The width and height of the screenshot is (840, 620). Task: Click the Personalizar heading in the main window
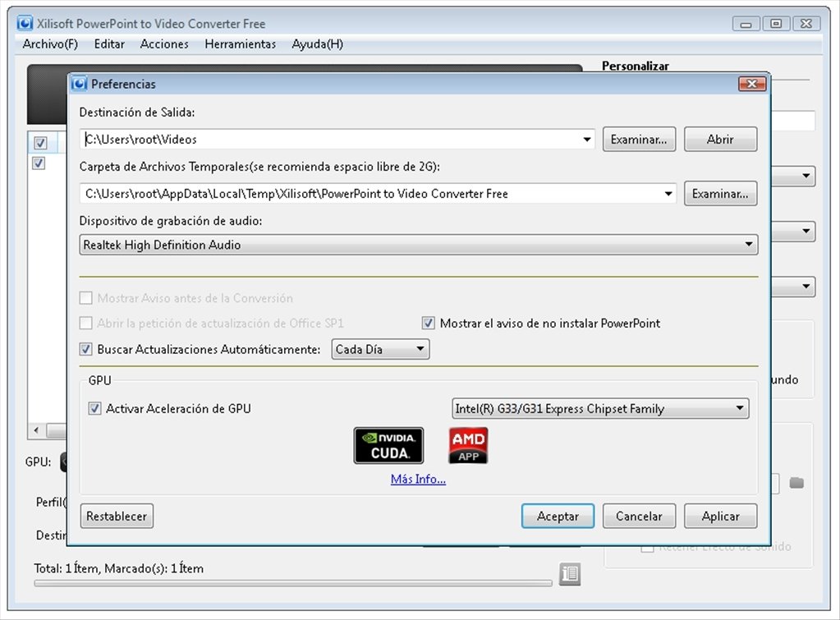636,66
